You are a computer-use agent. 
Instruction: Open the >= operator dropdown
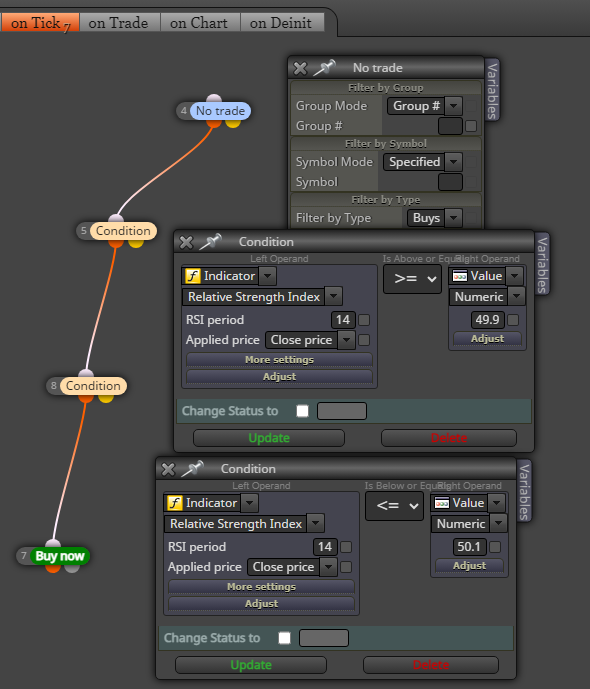tap(413, 279)
